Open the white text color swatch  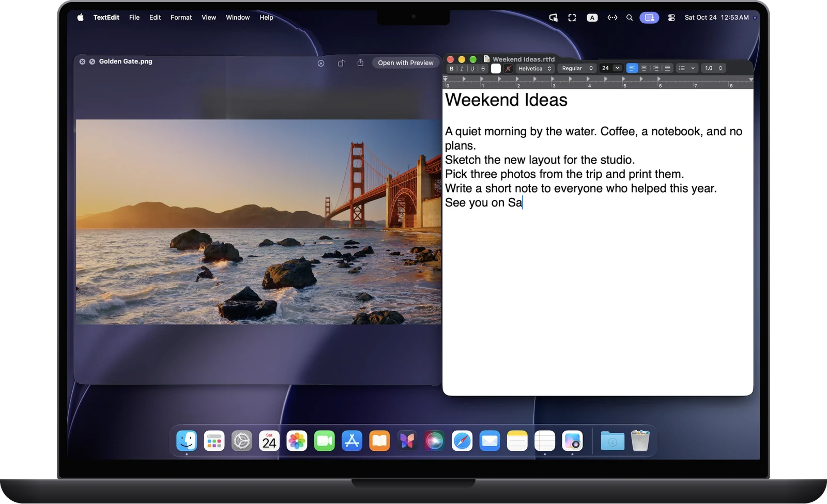pyautogui.click(x=496, y=69)
